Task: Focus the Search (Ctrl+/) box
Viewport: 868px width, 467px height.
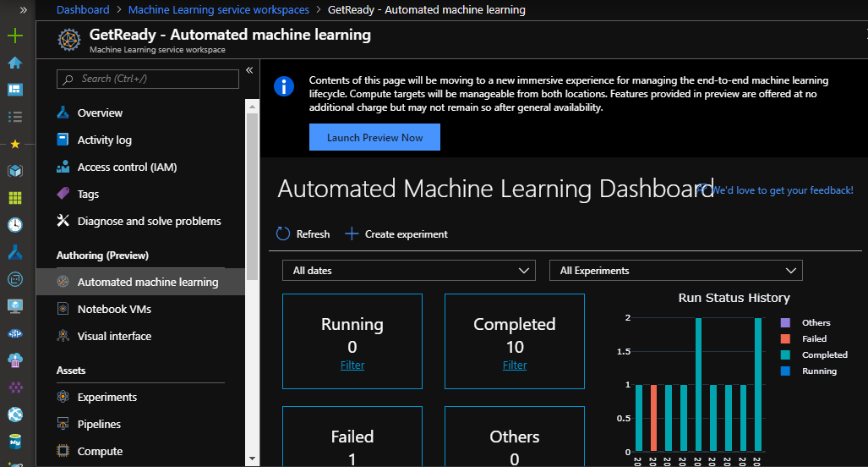Action: [148, 79]
